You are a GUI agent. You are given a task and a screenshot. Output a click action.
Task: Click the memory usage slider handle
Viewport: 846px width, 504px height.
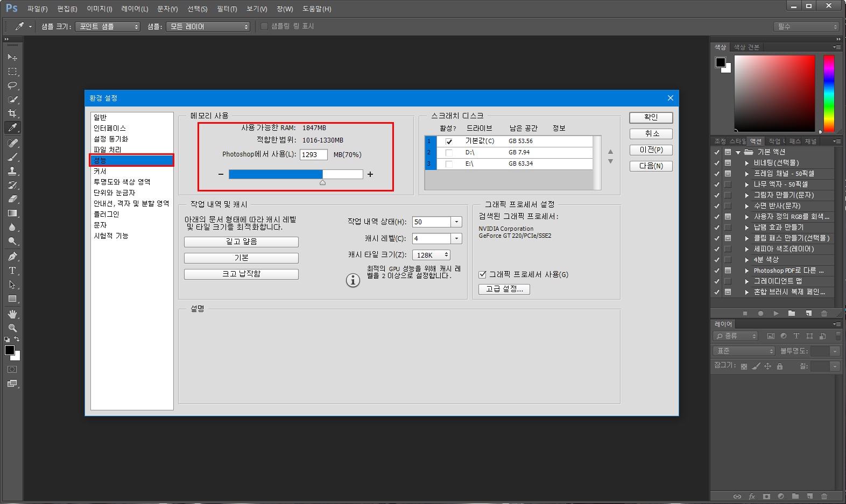click(322, 183)
